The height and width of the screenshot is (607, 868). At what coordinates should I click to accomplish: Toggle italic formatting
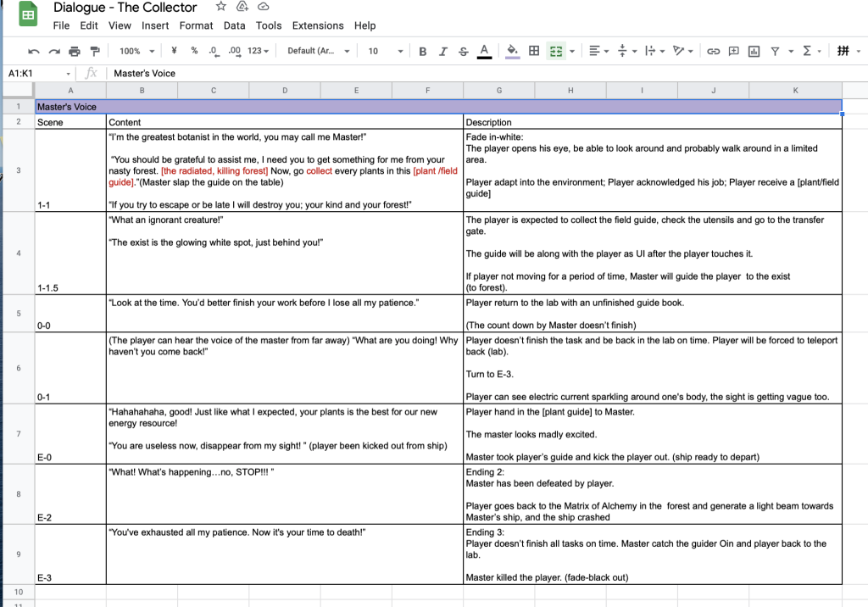tap(442, 52)
